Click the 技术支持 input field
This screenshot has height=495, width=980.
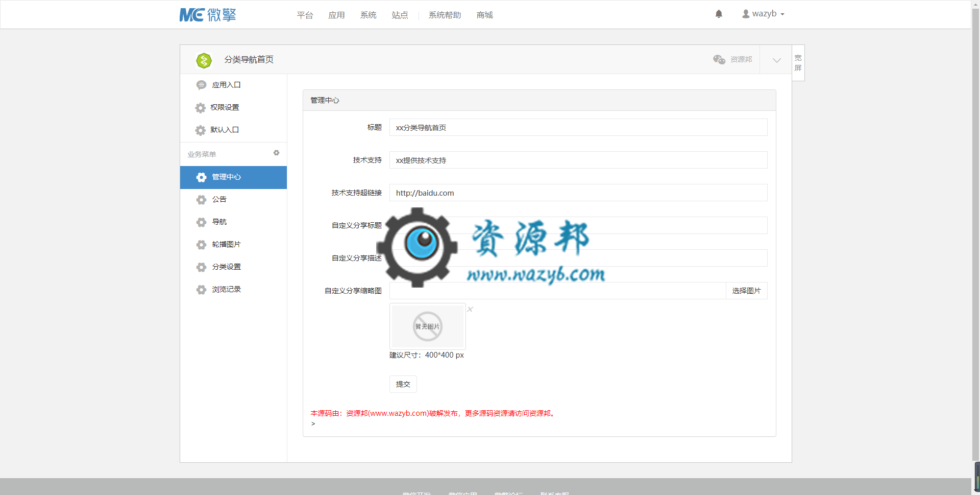coord(578,160)
